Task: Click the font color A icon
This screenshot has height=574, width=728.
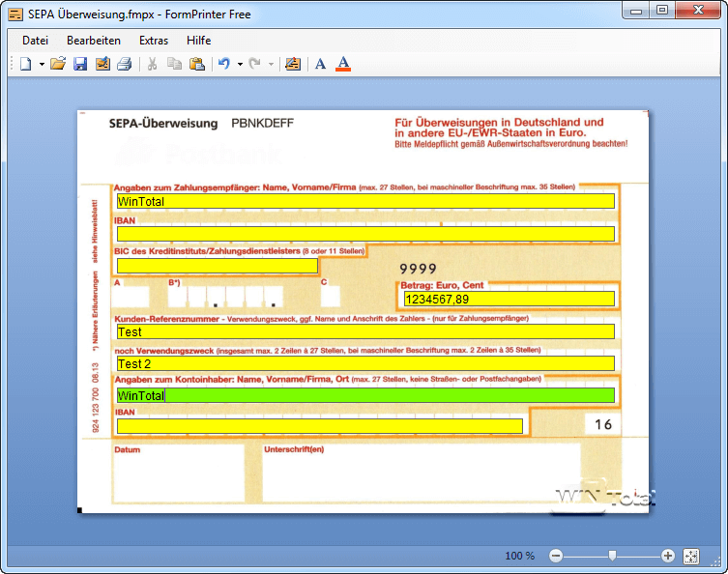Action: click(x=343, y=64)
